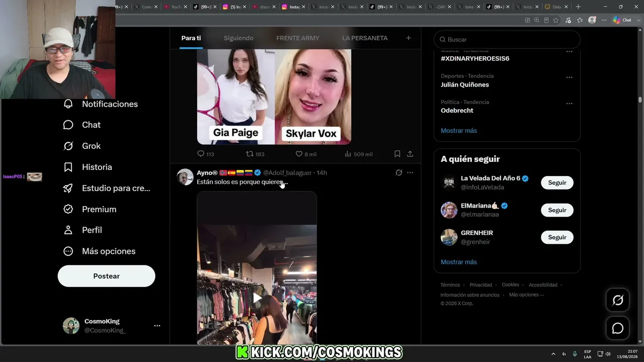Viewport: 644px width, 362px height.
Task: Open the Odebrecht trend
Action: pos(457,111)
